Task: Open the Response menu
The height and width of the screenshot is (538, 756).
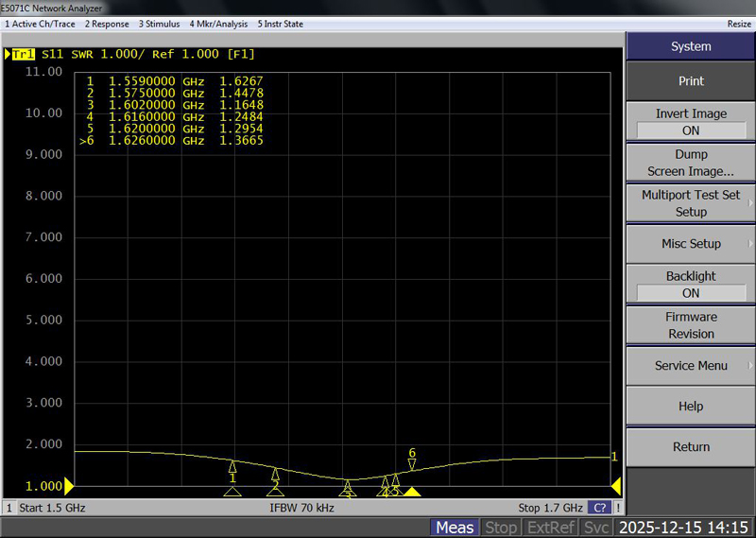Action: tap(107, 24)
